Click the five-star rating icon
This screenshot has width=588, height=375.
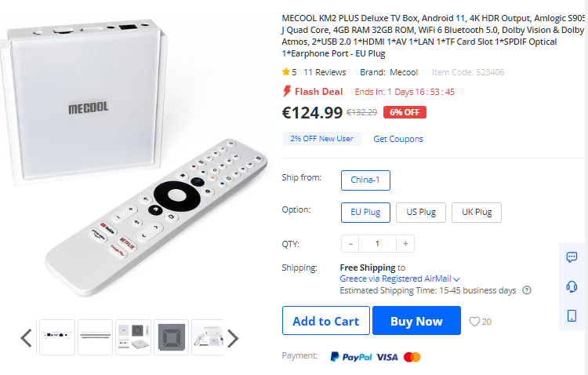click(285, 71)
